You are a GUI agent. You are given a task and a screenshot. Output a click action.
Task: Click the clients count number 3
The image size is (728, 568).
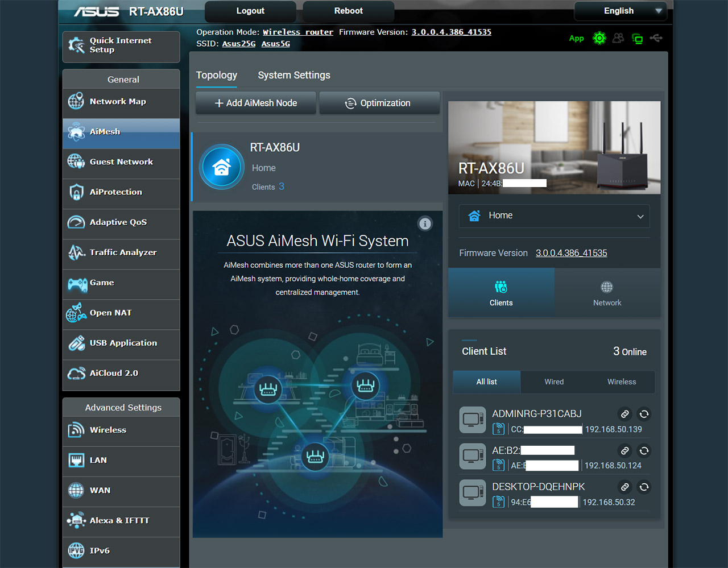(282, 186)
